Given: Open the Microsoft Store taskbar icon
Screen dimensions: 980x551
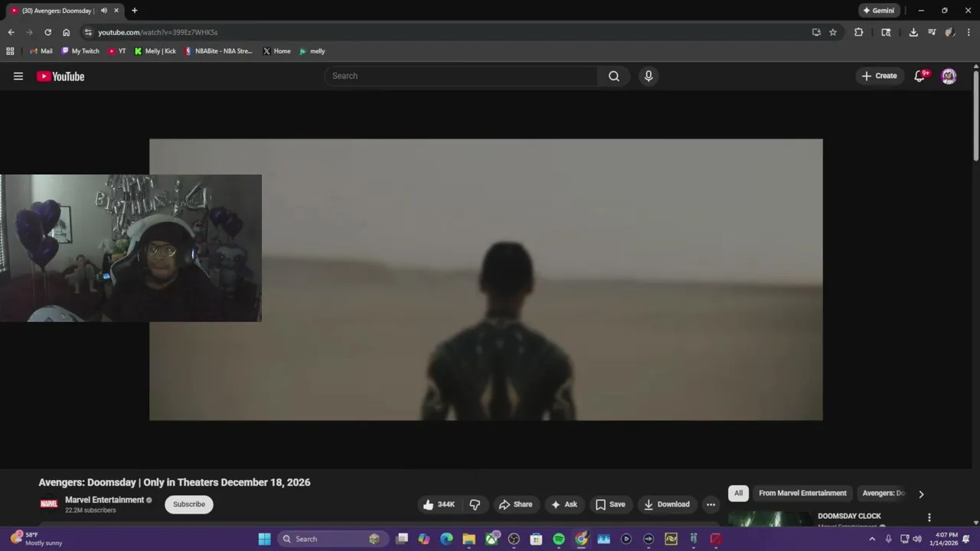Looking at the screenshot, I should (x=537, y=539).
